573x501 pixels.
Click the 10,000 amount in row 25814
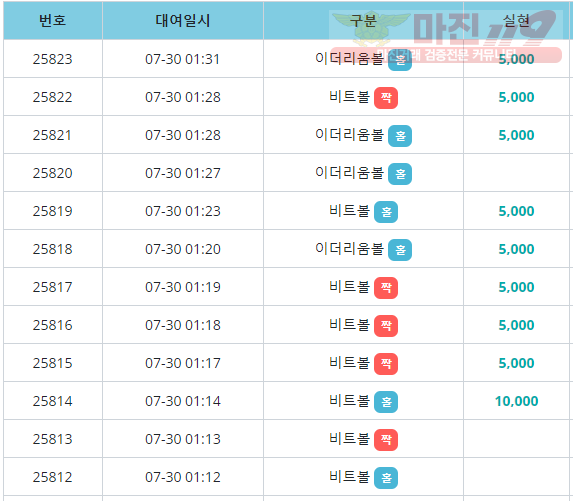point(516,401)
